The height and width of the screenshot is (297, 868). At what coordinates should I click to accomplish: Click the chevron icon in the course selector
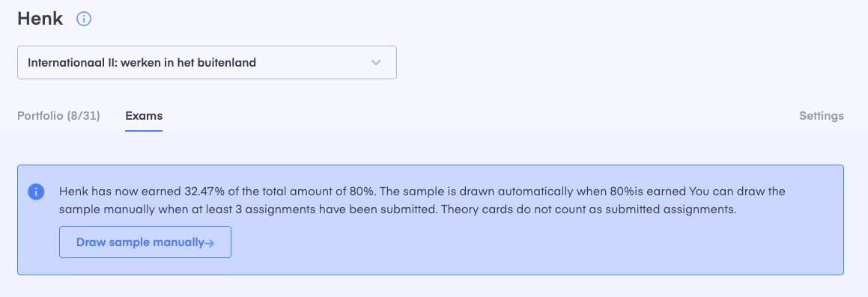[x=377, y=63]
